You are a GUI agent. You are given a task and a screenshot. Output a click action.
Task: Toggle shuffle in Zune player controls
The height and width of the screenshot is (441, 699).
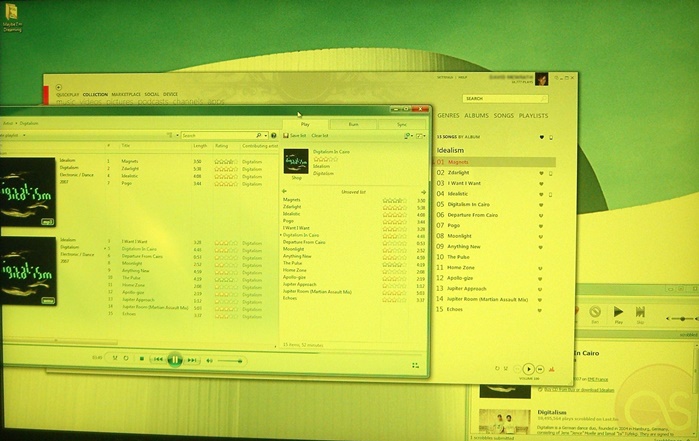[x=506, y=368]
